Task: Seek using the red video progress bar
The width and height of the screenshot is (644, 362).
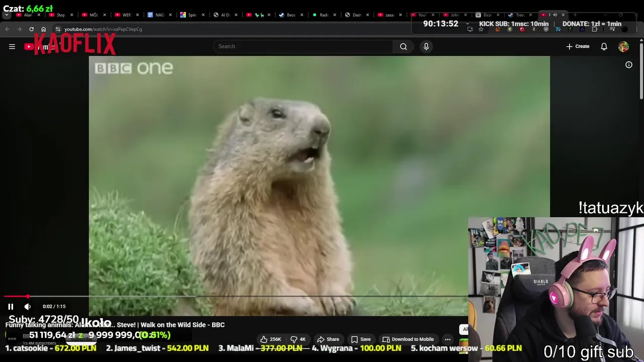Action: click(x=236, y=297)
